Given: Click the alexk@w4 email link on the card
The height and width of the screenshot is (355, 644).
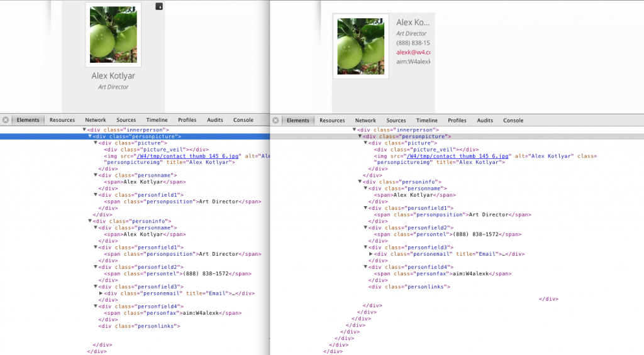Looking at the screenshot, I should coord(413,52).
